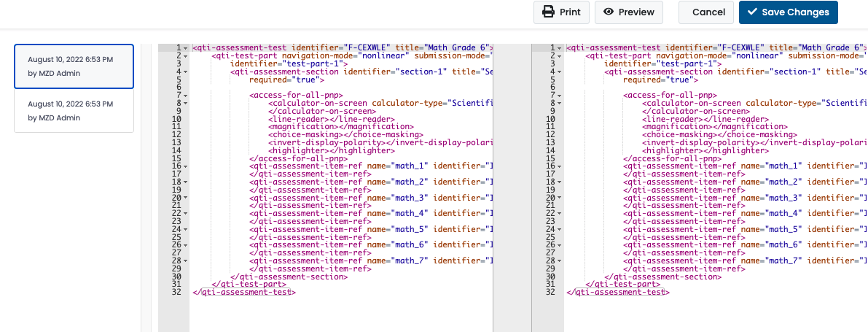Click the printer icon in Print button
Screen dimensions: 868x332
click(548, 12)
